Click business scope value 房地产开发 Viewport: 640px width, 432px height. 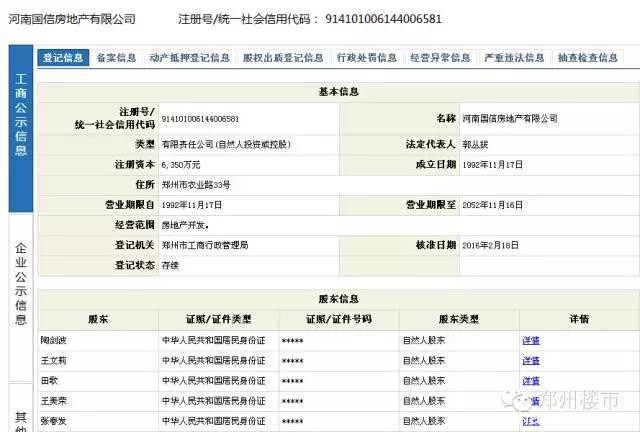click(185, 225)
